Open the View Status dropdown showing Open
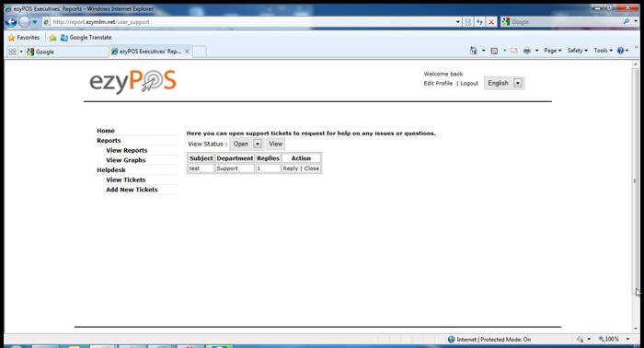 coord(247,144)
